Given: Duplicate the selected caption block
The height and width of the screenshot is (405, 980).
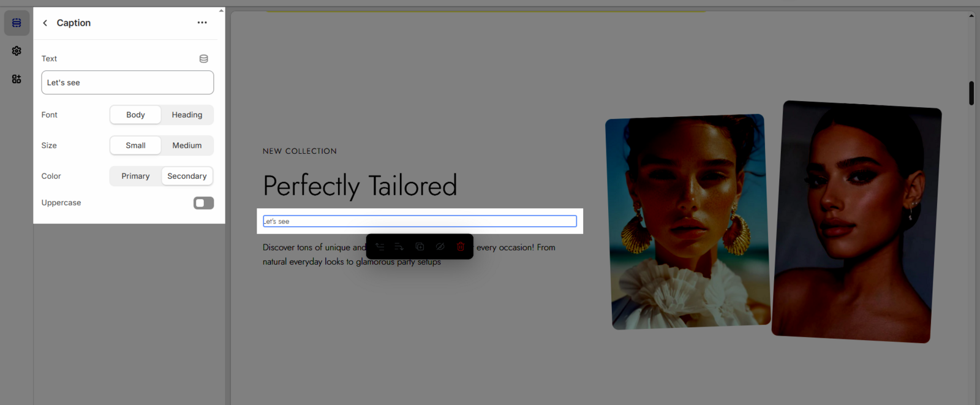Looking at the screenshot, I should coord(420,247).
